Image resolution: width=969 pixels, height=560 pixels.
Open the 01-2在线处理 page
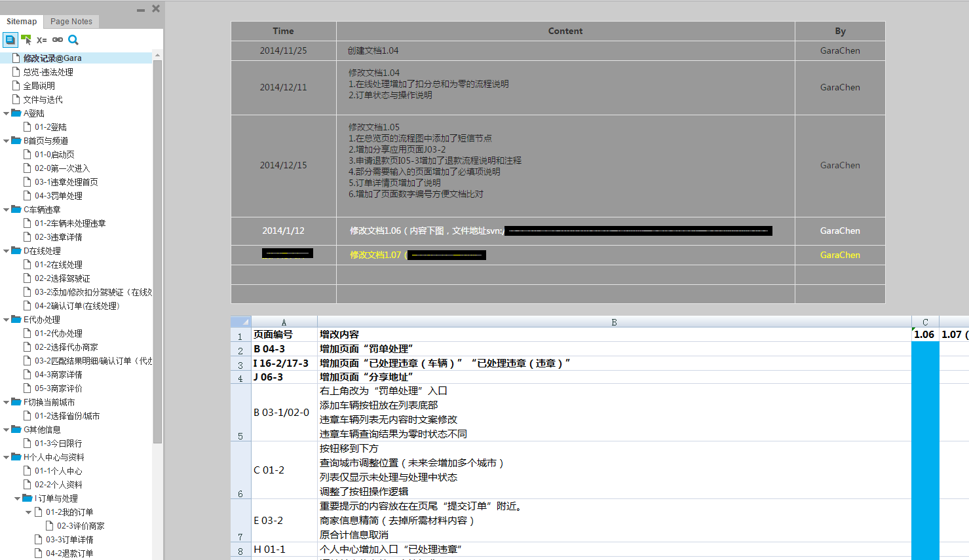(x=58, y=265)
